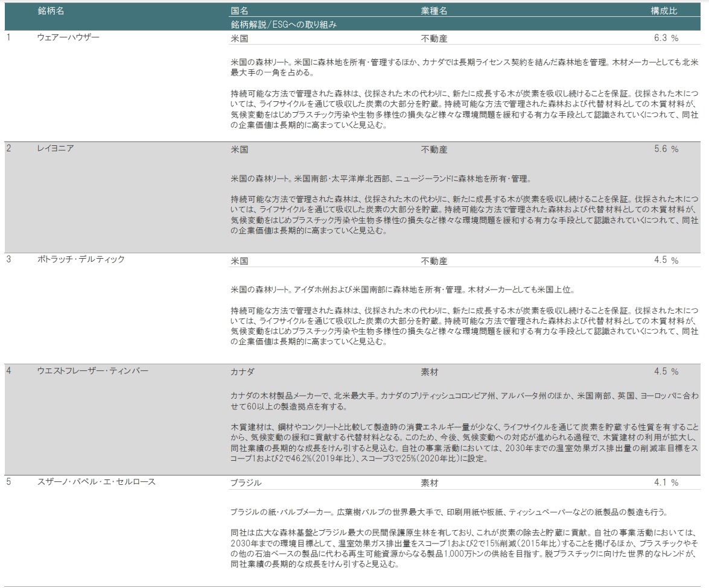
Task: Click the ポトラッチ description mentioning アイダホ州
Action: coord(402,289)
